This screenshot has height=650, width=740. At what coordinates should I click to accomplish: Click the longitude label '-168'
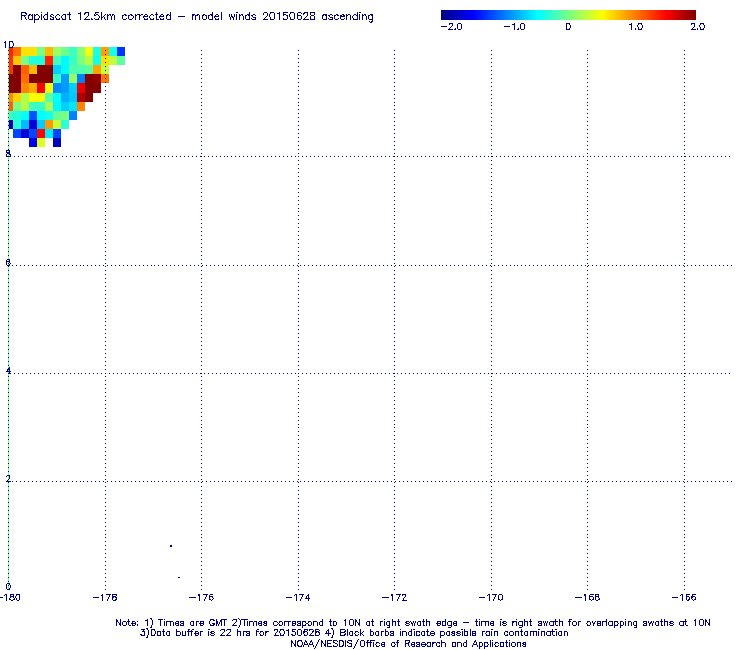click(x=588, y=598)
